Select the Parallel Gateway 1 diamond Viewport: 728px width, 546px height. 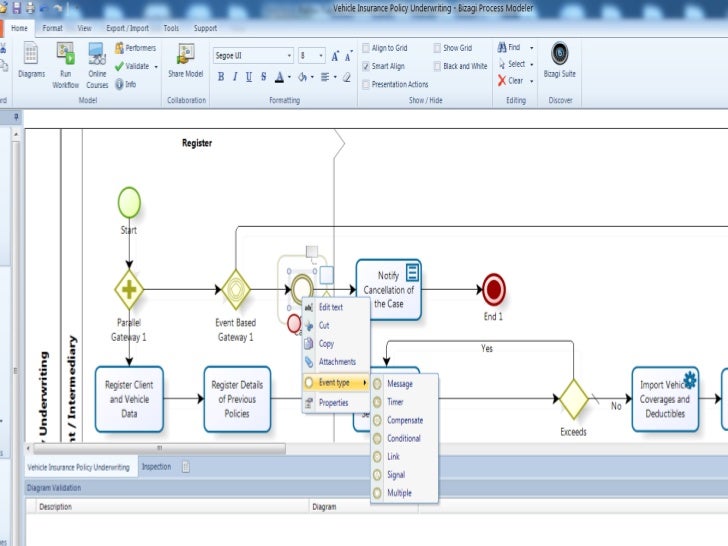129,289
